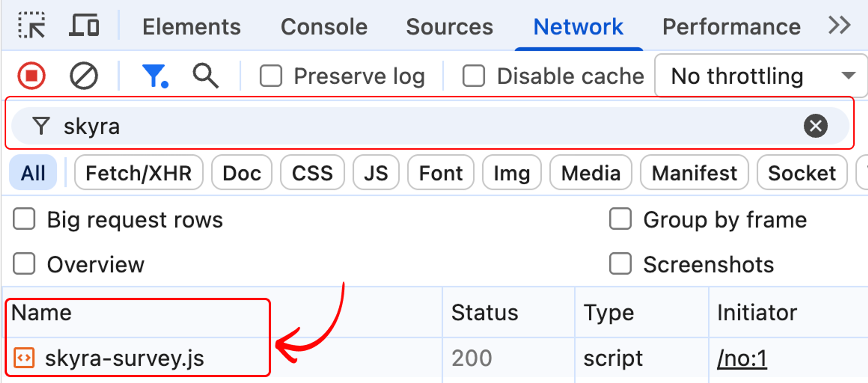Open the /no:1 initiator link
This screenshot has height=383, width=868.
(x=742, y=358)
